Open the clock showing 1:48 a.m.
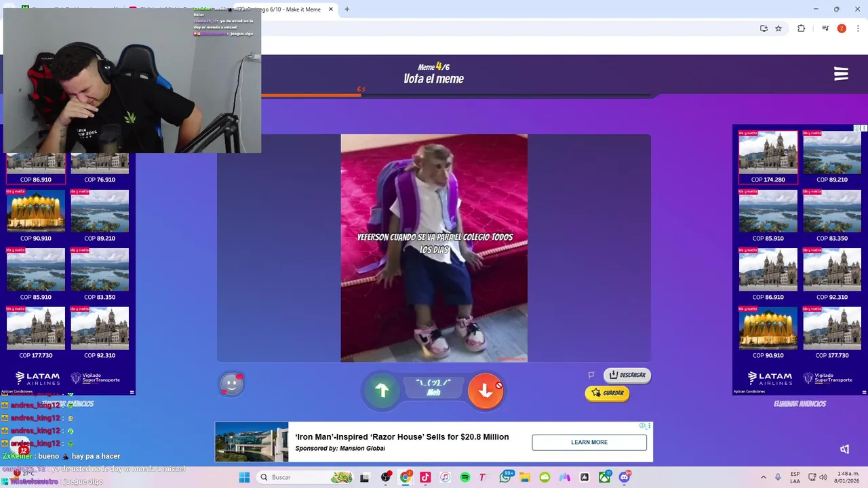 coord(847,477)
